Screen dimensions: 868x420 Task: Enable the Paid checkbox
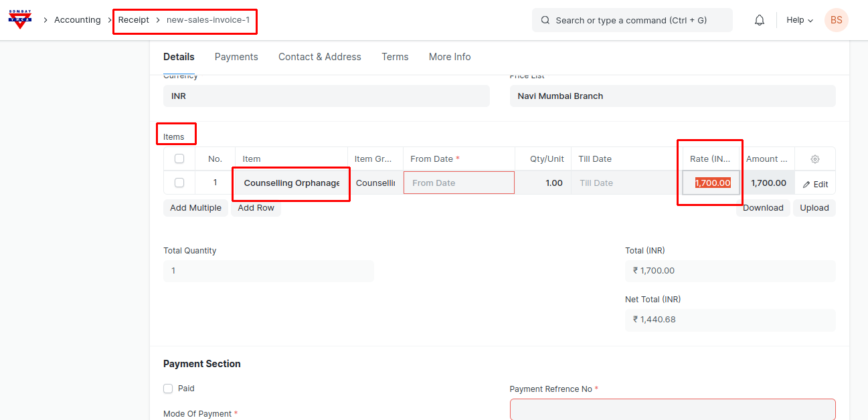tap(168, 389)
